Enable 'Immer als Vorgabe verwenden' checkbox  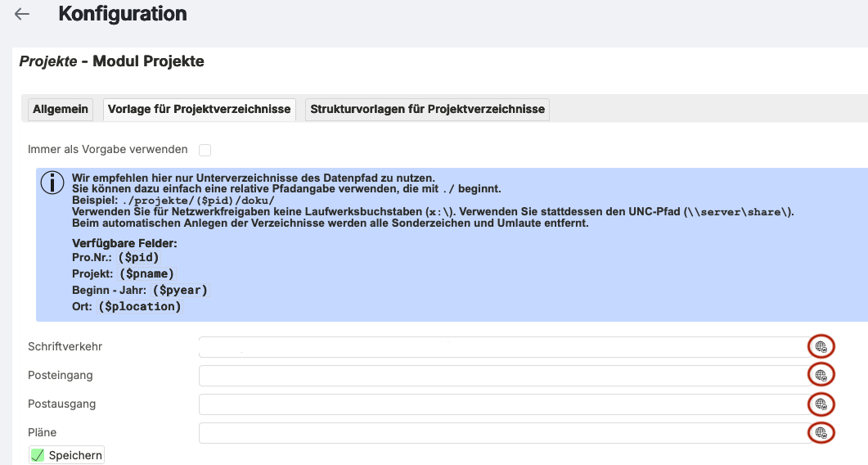(x=205, y=150)
